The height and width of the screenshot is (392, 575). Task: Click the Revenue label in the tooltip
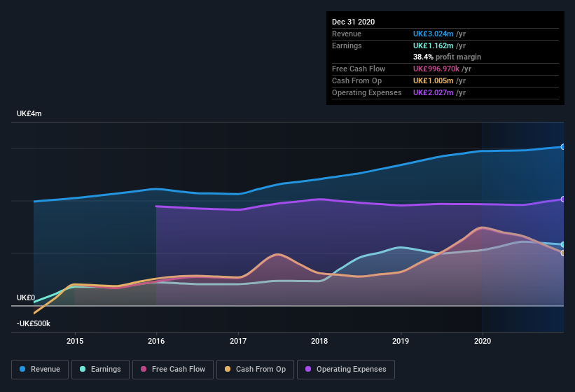click(x=347, y=34)
